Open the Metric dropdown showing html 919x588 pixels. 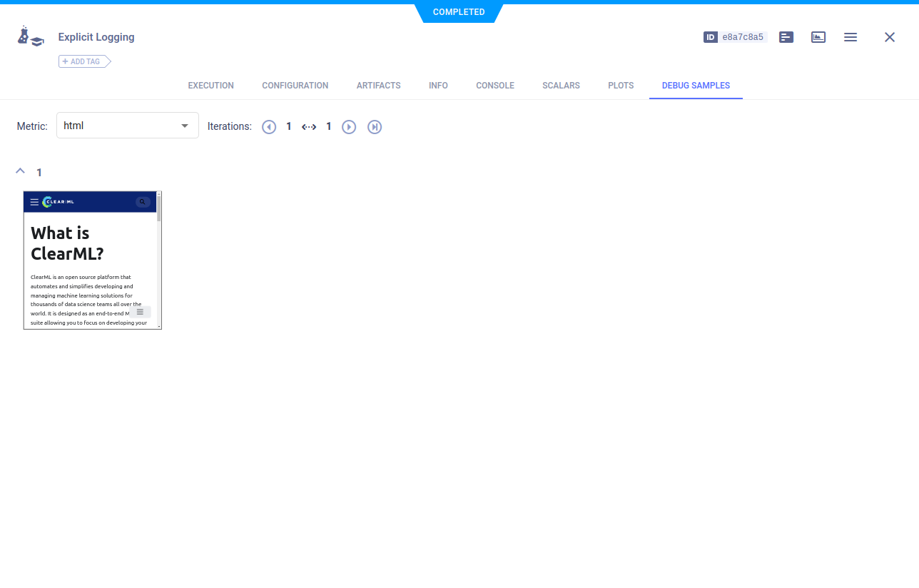(127, 125)
